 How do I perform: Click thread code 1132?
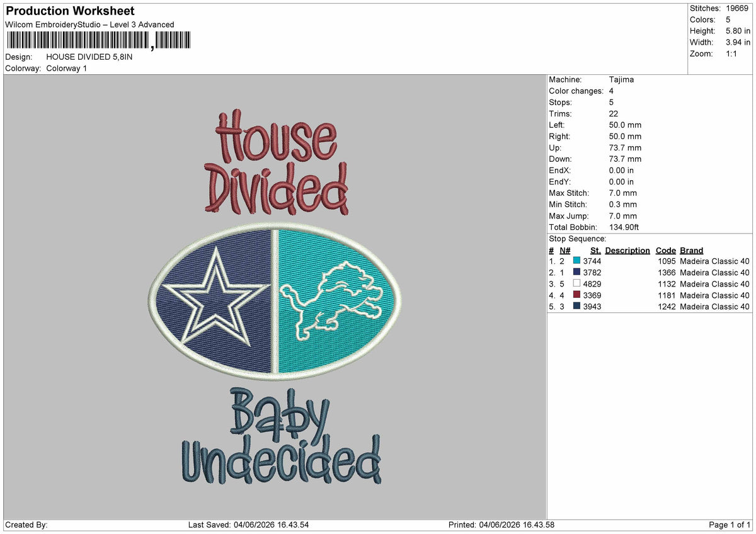(667, 284)
